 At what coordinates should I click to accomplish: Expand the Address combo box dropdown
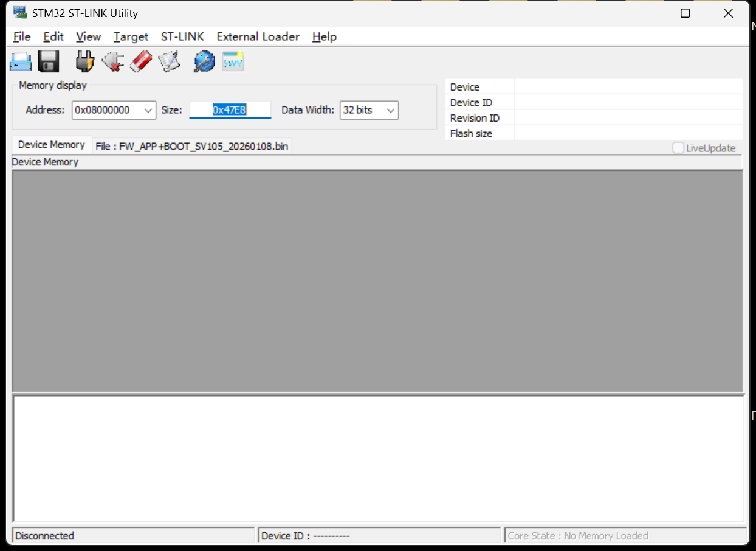[148, 110]
